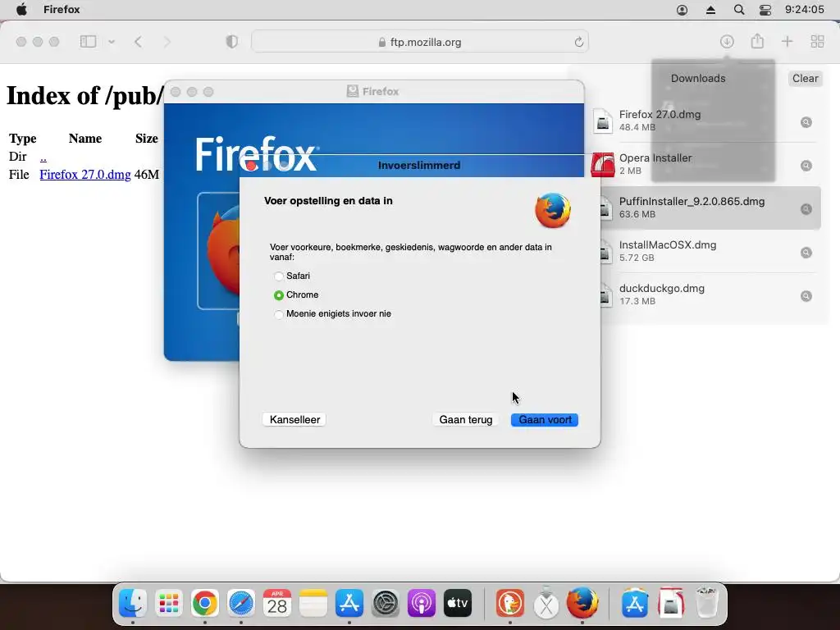Open Finder from the Dock
The image size is (840, 630).
(132, 603)
